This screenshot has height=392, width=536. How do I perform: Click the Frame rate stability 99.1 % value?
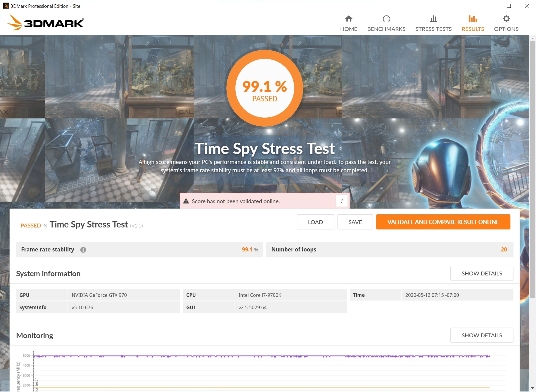coord(250,249)
